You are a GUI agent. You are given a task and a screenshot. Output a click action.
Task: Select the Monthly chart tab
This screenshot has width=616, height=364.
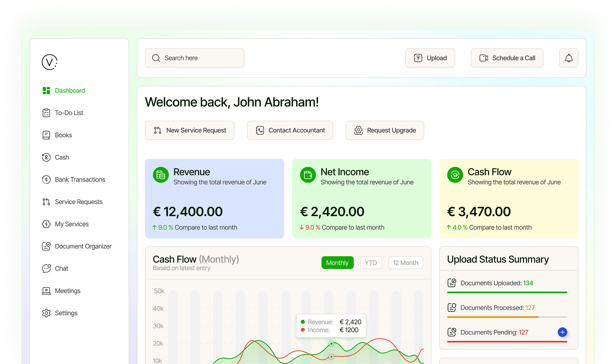tap(337, 262)
